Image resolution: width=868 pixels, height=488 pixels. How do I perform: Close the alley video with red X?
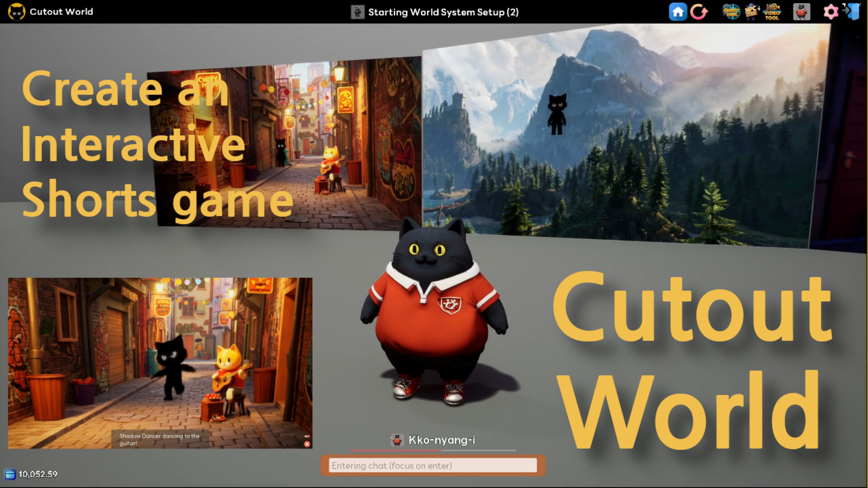(x=307, y=444)
